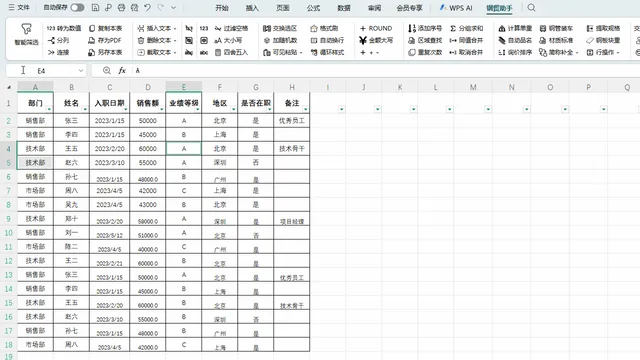Viewport: 640px width, 360px height.
Task: Click 过滤空格 filter spaces tool
Action: pos(231,28)
